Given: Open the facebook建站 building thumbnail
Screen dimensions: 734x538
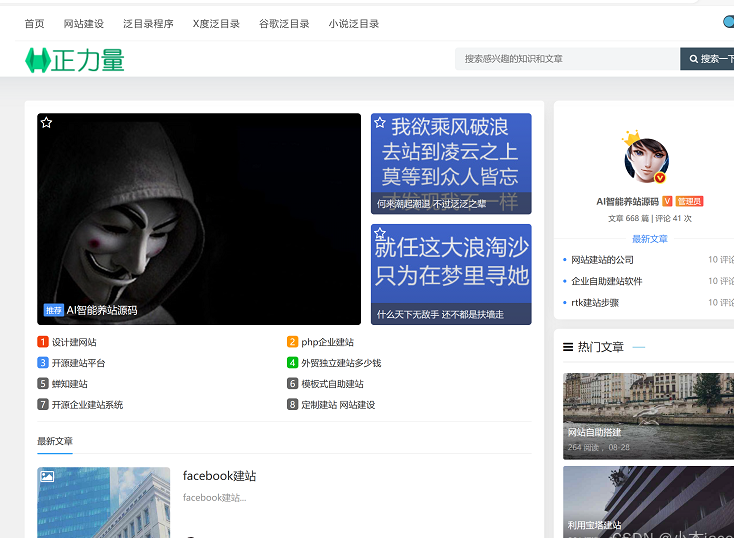Looking at the screenshot, I should 103,502.
